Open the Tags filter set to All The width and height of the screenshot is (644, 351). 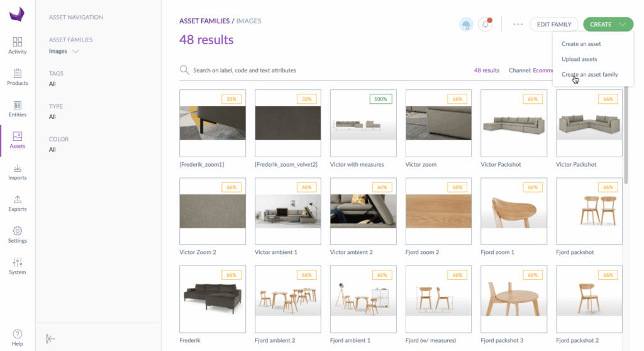click(x=53, y=84)
